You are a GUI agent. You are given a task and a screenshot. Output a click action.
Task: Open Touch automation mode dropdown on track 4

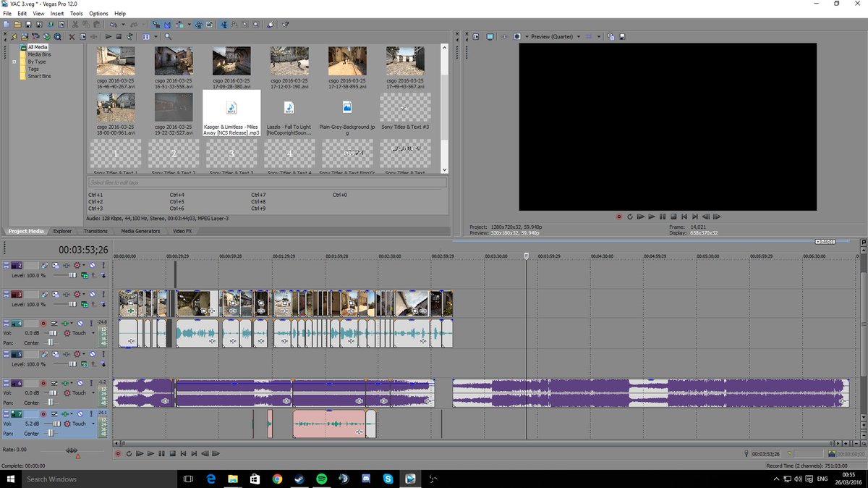point(93,333)
